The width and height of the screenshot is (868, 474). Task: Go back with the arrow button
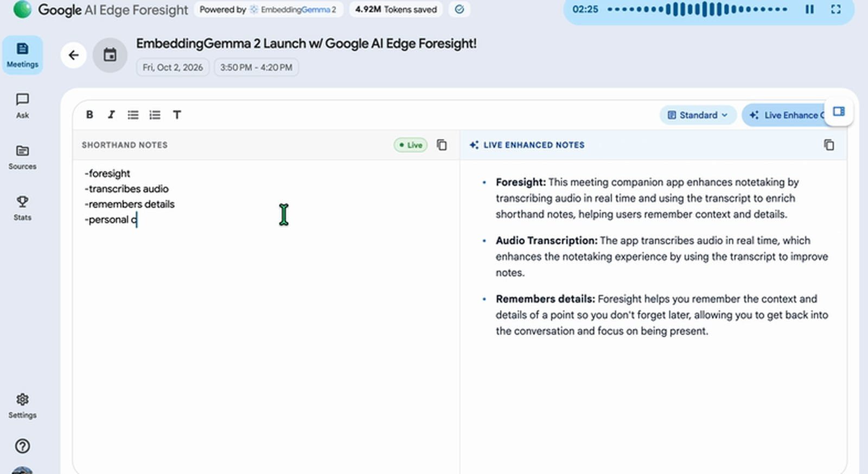[x=74, y=55]
